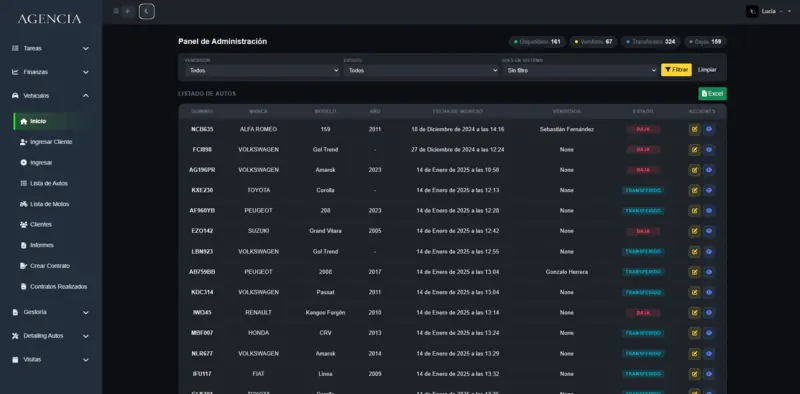Open Ingresar Cliente from the sidebar
Image resolution: width=800 pixels, height=394 pixels.
point(51,142)
